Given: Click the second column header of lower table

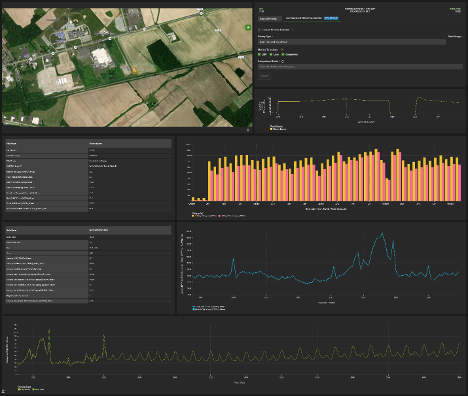Looking at the screenshot, I should [130, 230].
